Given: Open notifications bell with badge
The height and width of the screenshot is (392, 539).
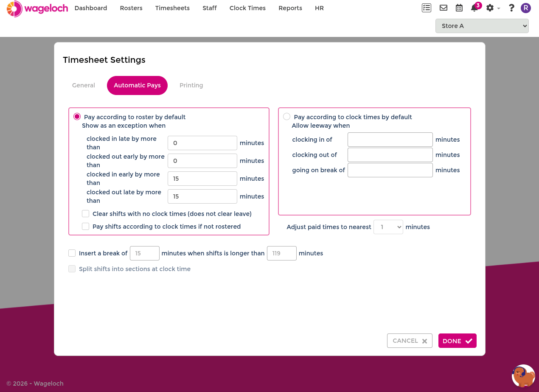Looking at the screenshot, I should coord(475,7).
